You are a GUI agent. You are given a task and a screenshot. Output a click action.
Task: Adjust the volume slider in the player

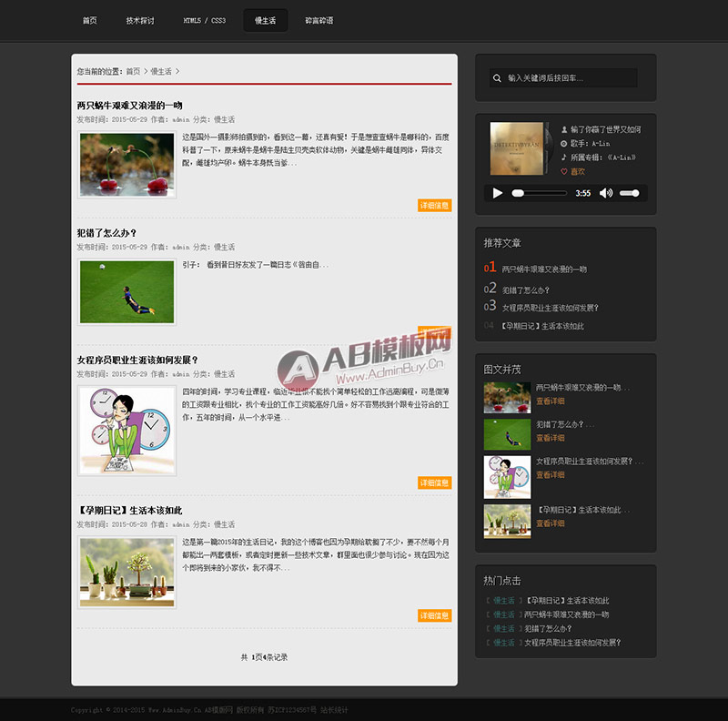tap(629, 193)
